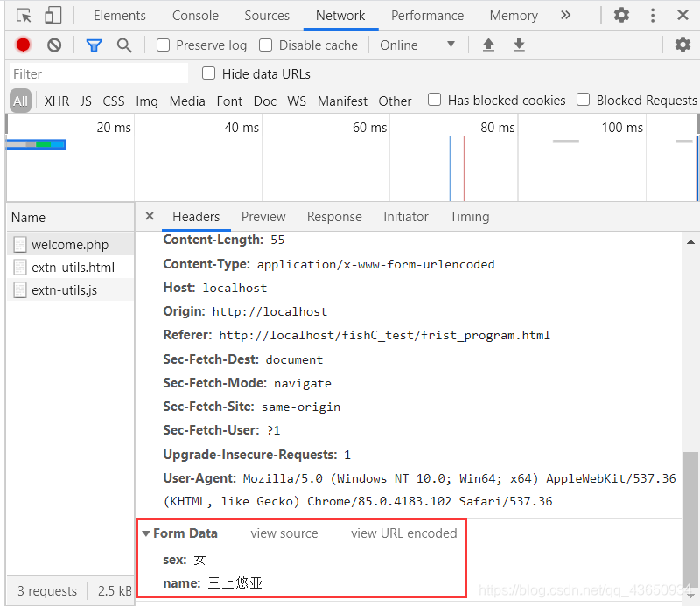Image resolution: width=700 pixels, height=606 pixels.
Task: Select the Network tab
Action: 340,16
